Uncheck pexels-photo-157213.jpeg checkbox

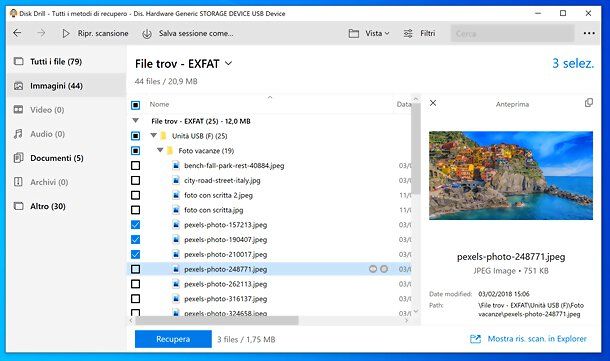tap(135, 224)
